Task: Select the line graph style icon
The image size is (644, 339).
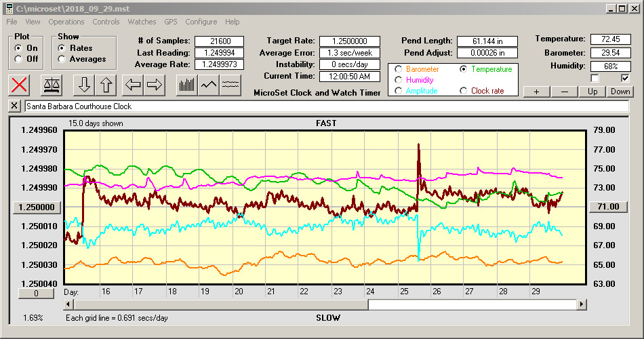Action: pos(209,85)
